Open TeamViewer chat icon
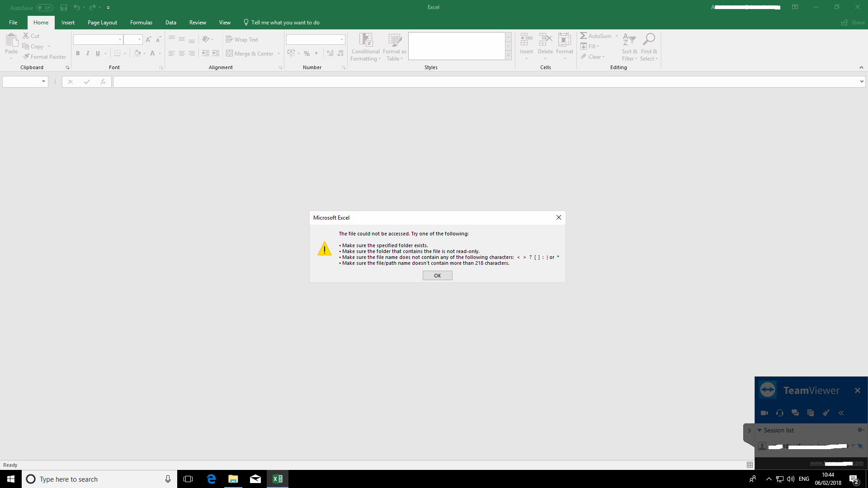The height and width of the screenshot is (488, 868). (x=795, y=413)
